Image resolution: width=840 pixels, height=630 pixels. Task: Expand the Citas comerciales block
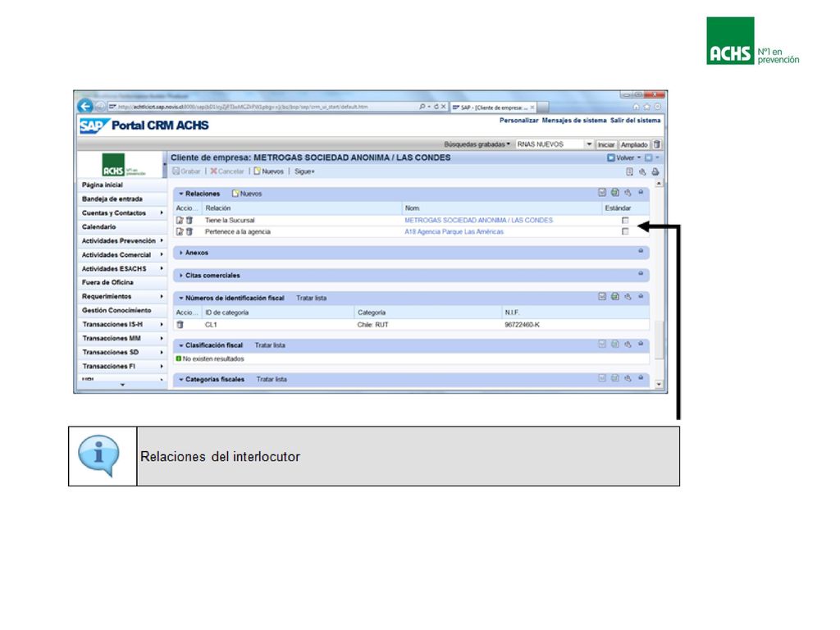181,276
